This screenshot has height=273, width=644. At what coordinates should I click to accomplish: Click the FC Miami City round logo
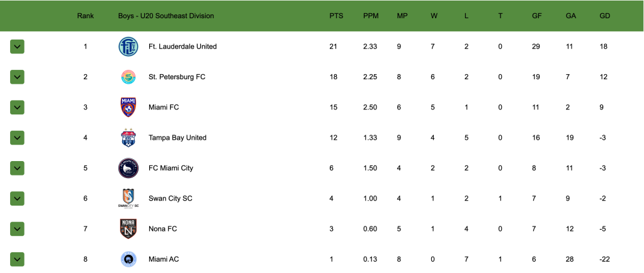coord(128,168)
